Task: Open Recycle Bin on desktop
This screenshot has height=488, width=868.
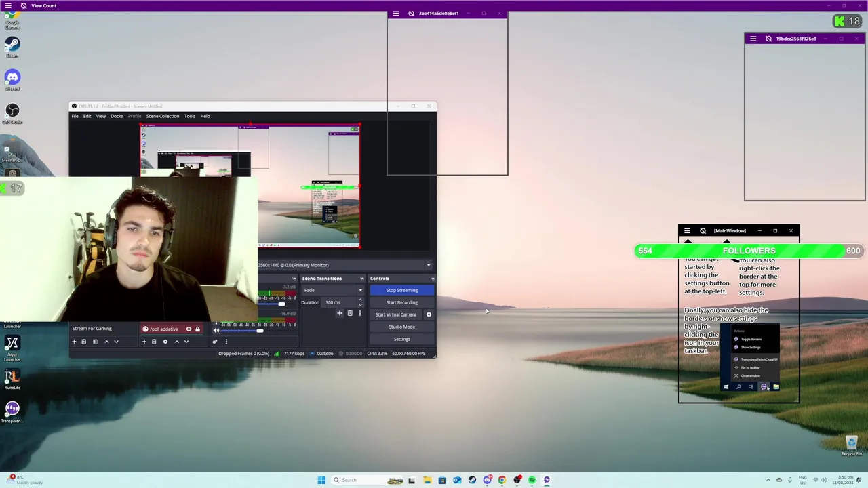Action: (852, 446)
